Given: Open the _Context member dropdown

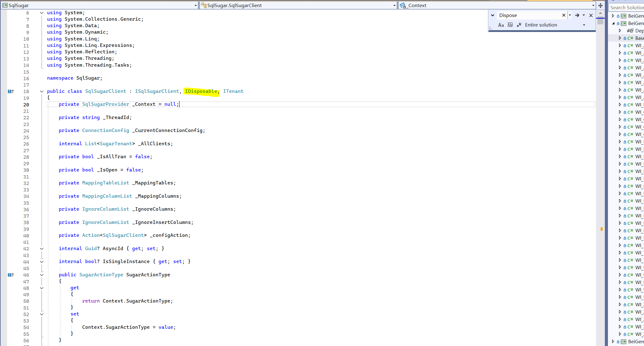Looking at the screenshot, I should (x=593, y=5).
